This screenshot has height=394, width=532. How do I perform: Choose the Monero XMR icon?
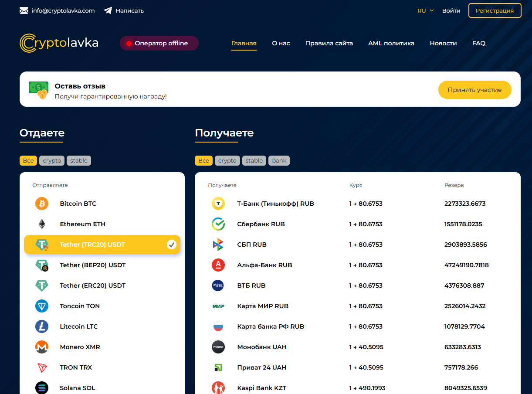pyautogui.click(x=42, y=347)
